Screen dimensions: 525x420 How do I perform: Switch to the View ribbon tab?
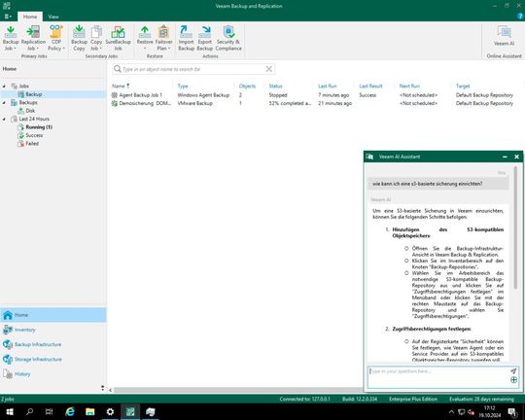tap(53, 17)
